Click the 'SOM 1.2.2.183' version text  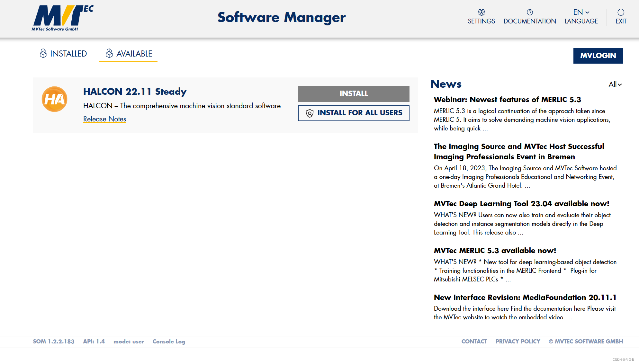[53, 342]
